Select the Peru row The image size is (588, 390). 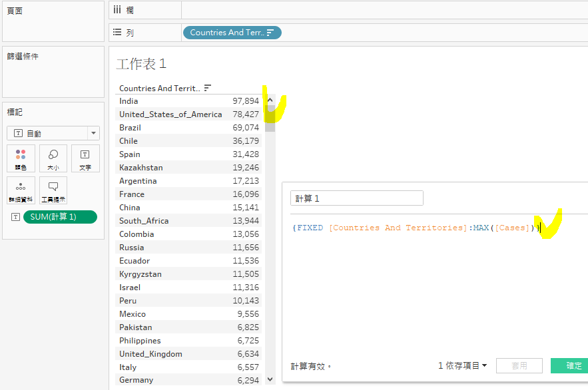tap(188, 300)
